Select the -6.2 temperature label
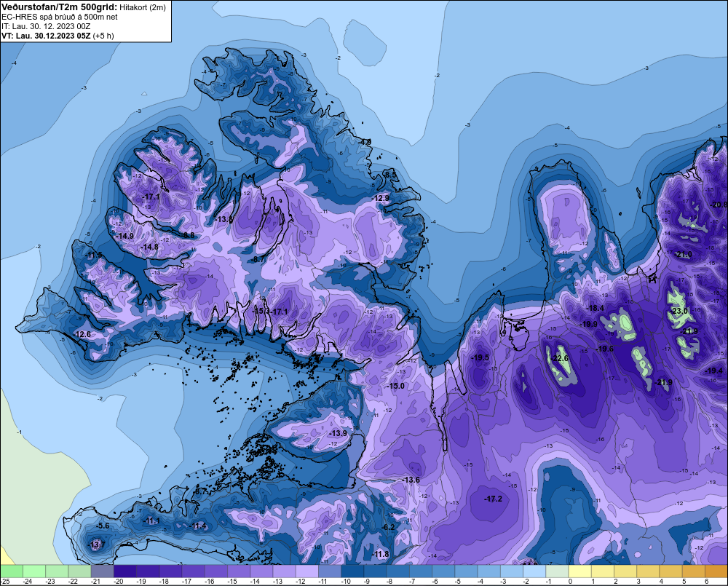This screenshot has height=586, width=728. point(388,527)
